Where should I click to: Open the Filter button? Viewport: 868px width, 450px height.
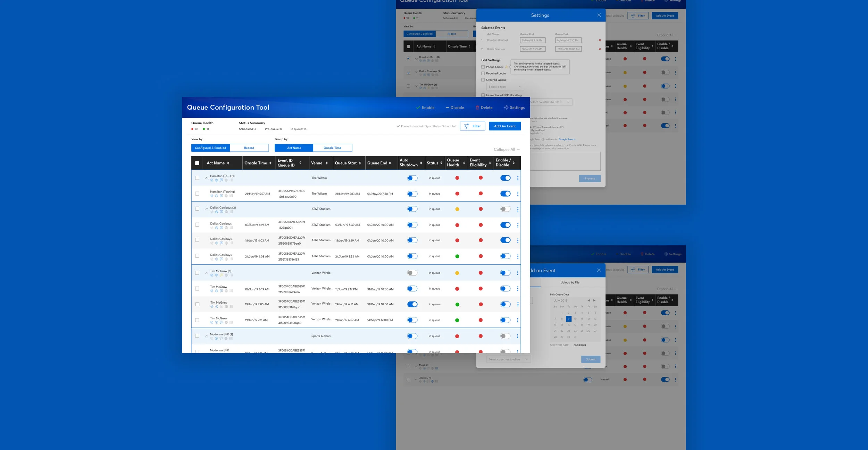[472, 126]
